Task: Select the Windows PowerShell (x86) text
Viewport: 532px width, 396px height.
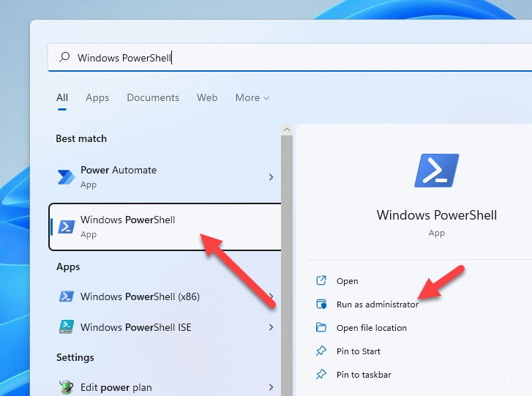Action: (140, 296)
